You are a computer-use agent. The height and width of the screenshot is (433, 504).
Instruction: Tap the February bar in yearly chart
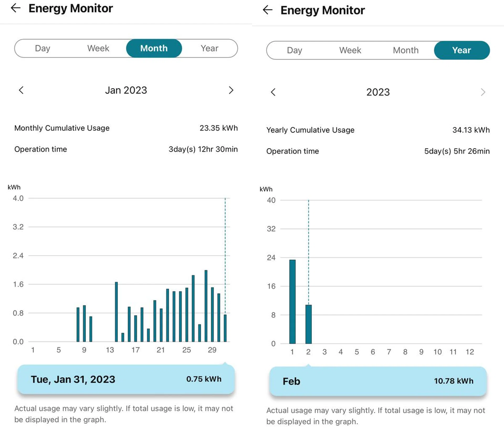coord(308,324)
